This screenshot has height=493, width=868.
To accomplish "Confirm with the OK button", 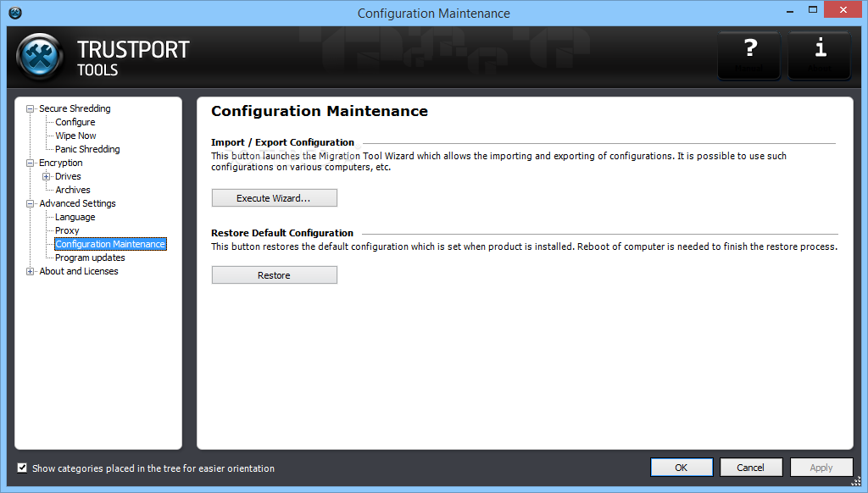I will pos(682,468).
